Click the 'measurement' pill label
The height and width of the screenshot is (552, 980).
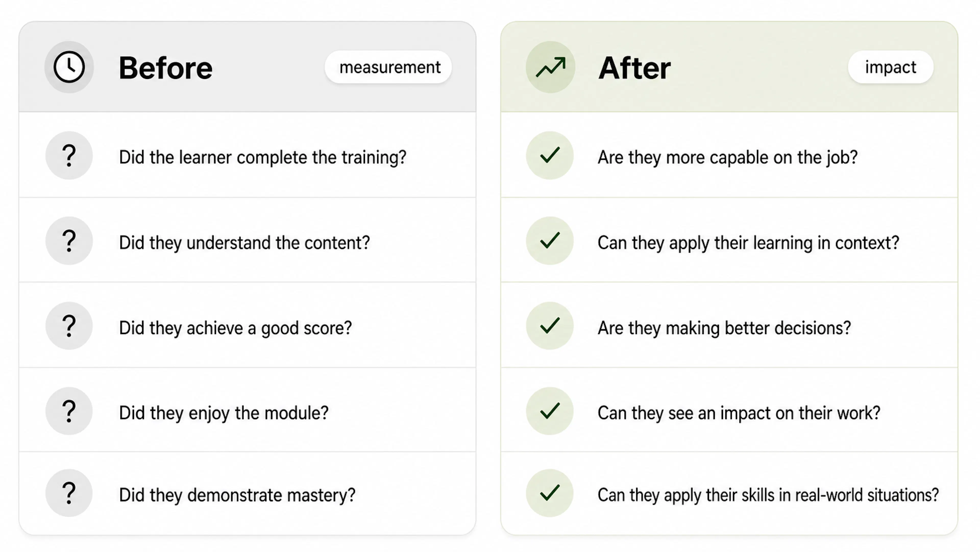[x=388, y=67]
